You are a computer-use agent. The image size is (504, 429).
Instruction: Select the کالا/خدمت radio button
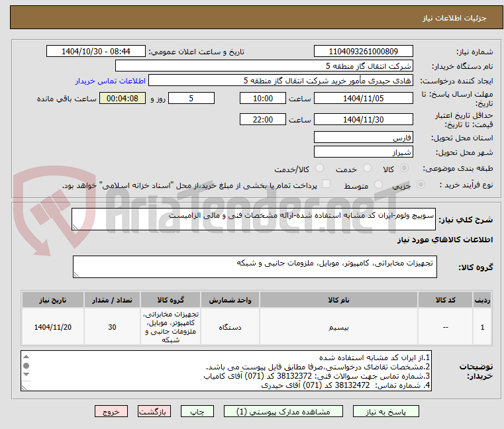(319, 168)
